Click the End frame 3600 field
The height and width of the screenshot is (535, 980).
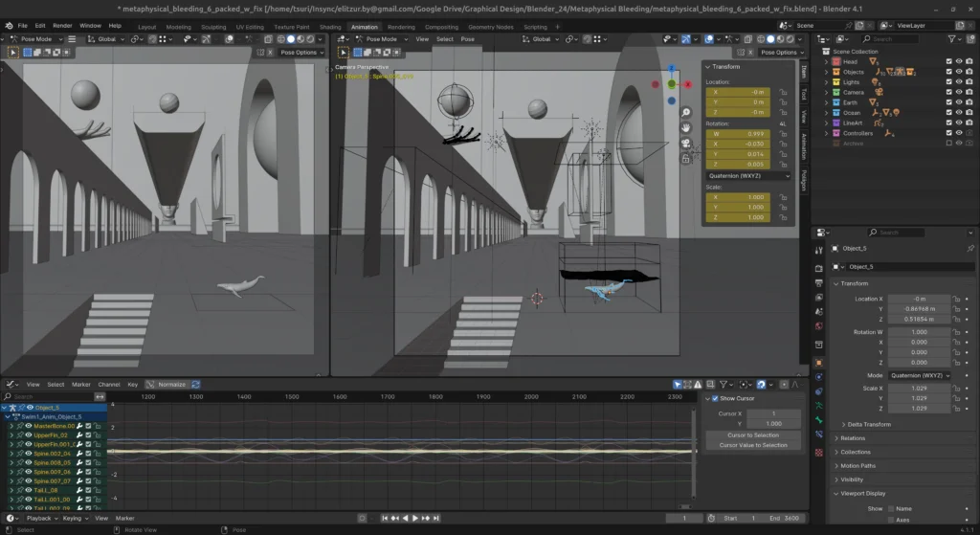coord(784,518)
